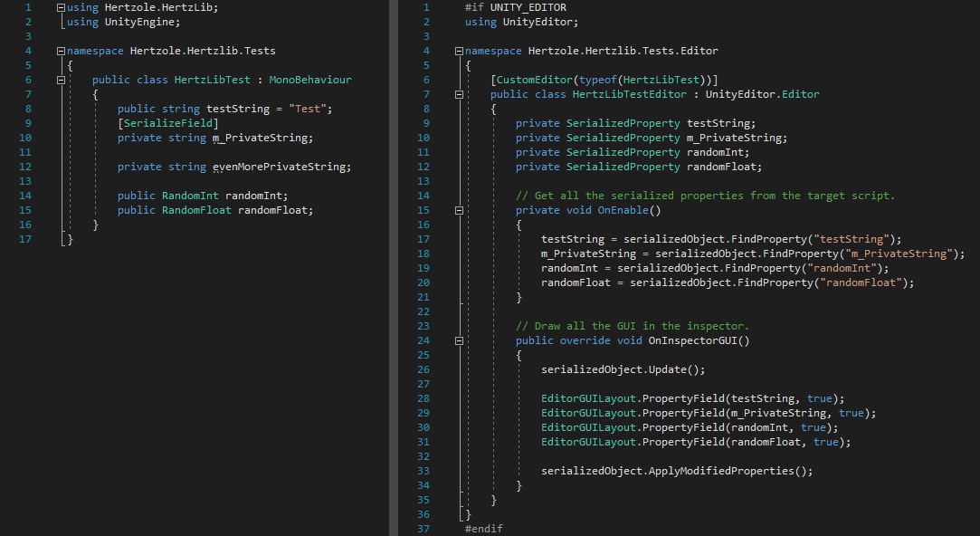This screenshot has height=536, width=980.
Task: Click the HertzLibTestEditor class name
Action: pyautogui.click(x=630, y=94)
